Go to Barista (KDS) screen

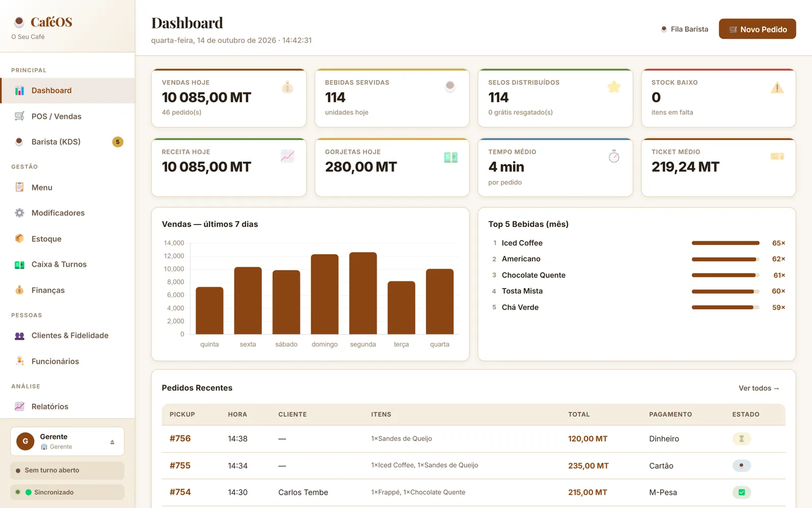pyautogui.click(x=67, y=142)
